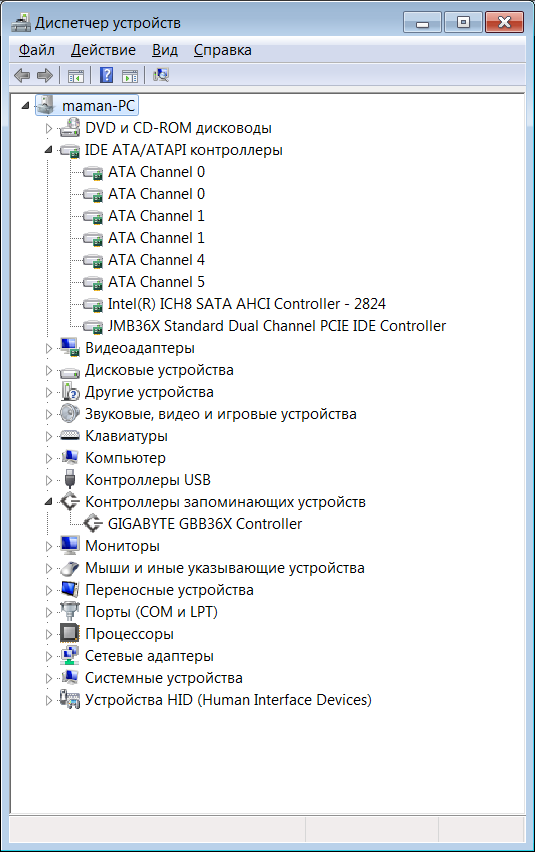Select JMB36X Standard Dual Channel PCIE IDE Controller
The image size is (535, 852).
tap(277, 326)
